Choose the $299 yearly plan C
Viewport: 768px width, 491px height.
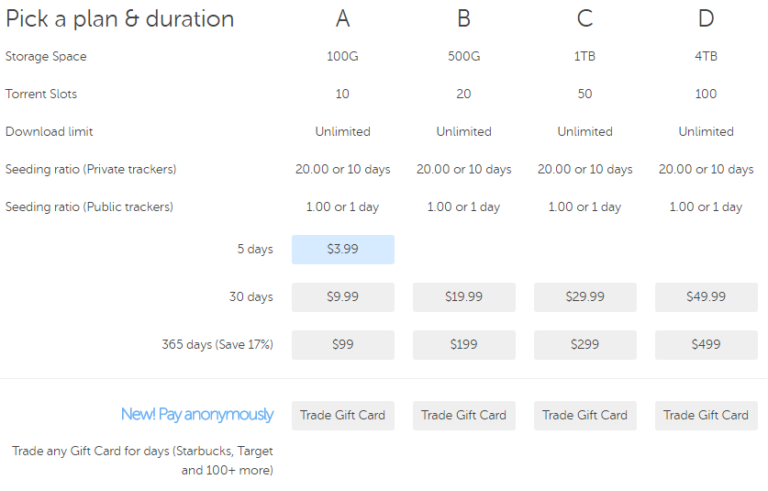pyautogui.click(x=585, y=344)
